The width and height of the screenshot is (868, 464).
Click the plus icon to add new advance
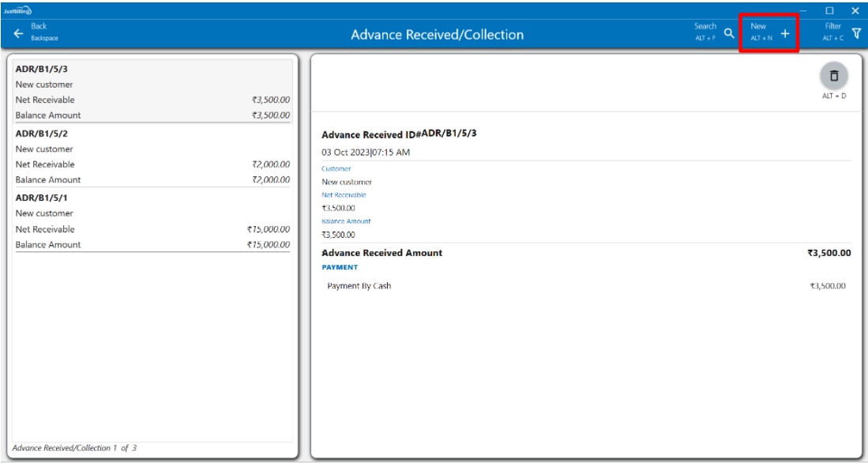[x=785, y=34]
